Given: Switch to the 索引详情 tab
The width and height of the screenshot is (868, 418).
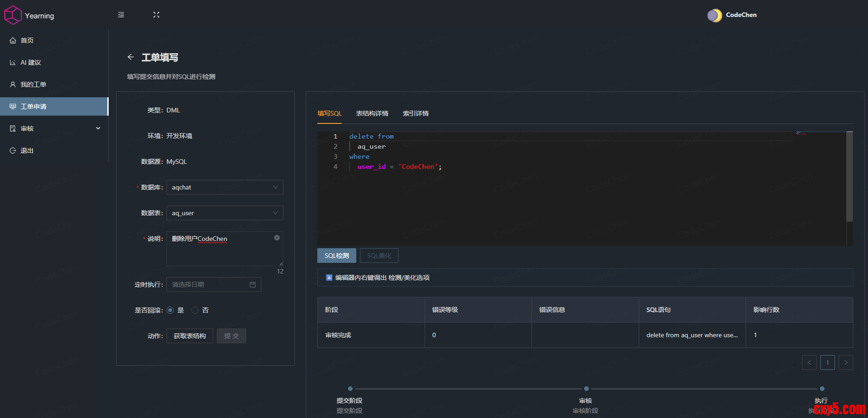Looking at the screenshot, I should [415, 113].
